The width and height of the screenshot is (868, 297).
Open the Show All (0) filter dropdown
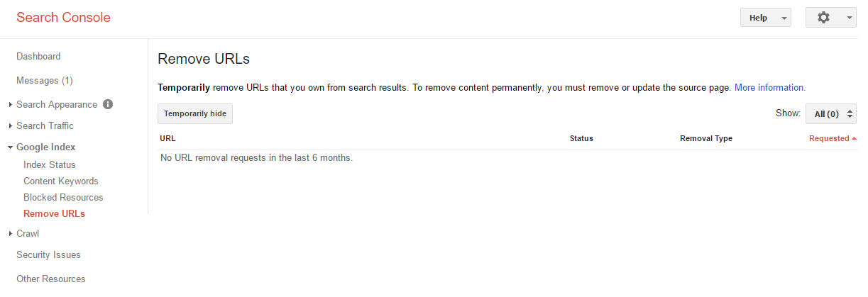tap(831, 113)
